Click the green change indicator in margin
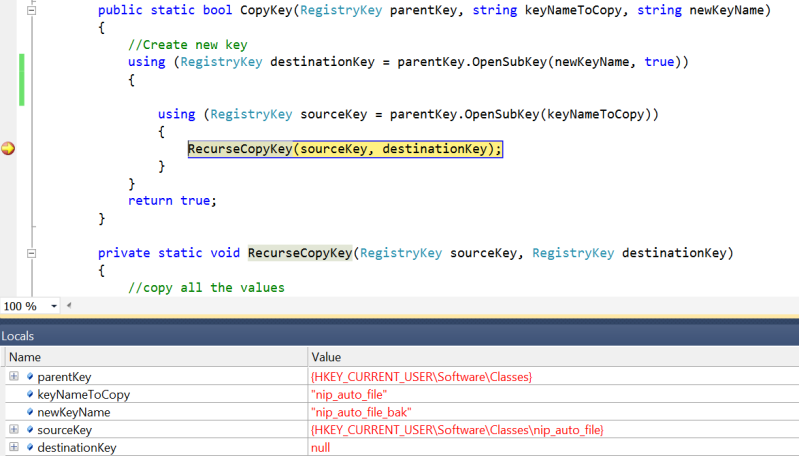Image resolution: width=799 pixels, height=462 pixels. [x=21, y=79]
